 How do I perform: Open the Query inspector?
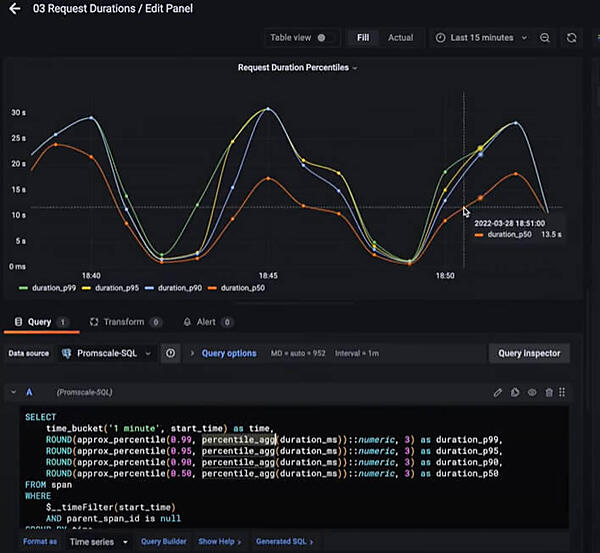pyautogui.click(x=529, y=353)
